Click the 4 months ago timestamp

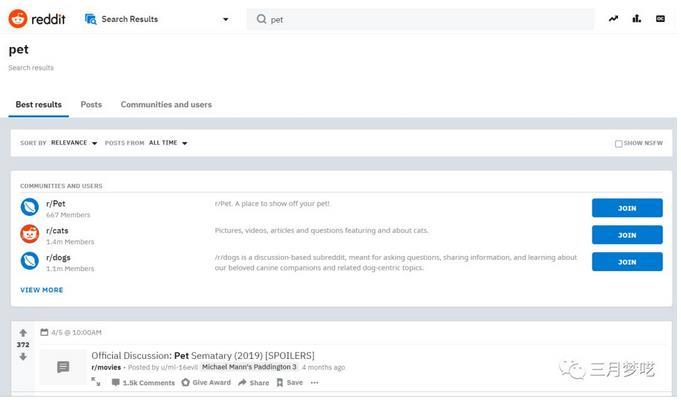point(324,367)
